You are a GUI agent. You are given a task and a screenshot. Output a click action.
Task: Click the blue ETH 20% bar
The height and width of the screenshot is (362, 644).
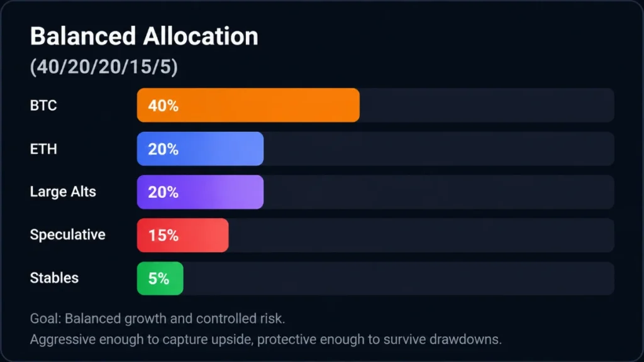[x=200, y=148]
